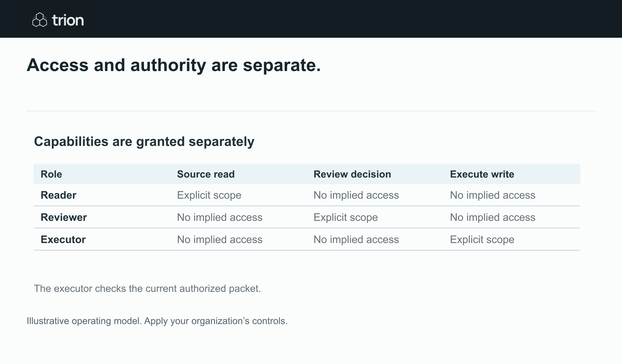This screenshot has height=364, width=622.
Task: Click Reviewer's 'No implied access' Execute write cell
Action: [493, 218]
